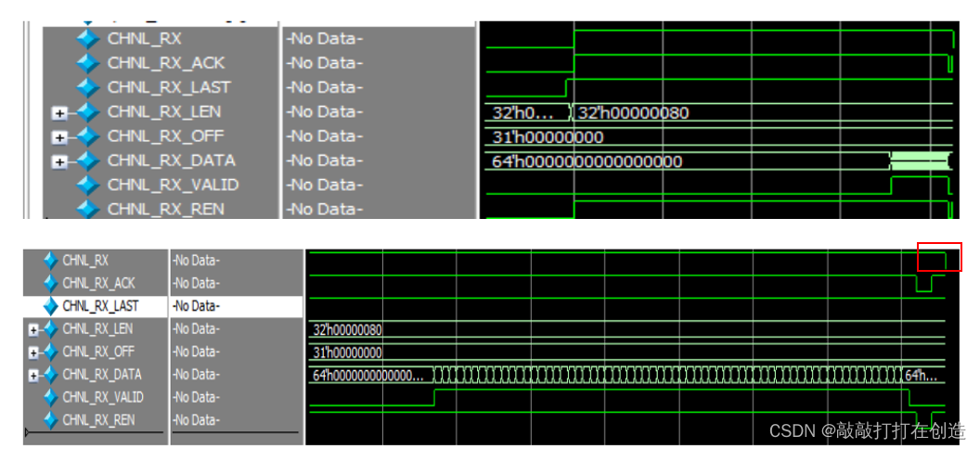Click the CHNL_RX_ACK signal diamond icon in the bottom panel
The width and height of the screenshot is (980, 449).
[51, 284]
